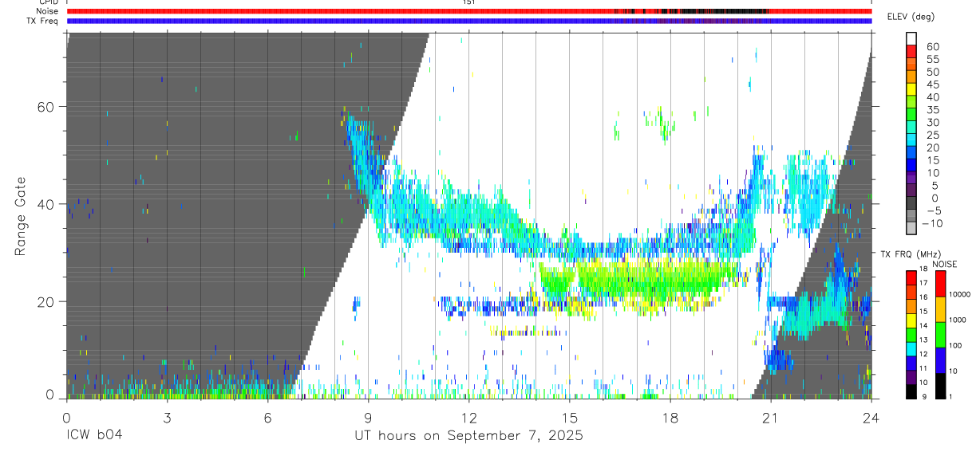The height and width of the screenshot is (452, 980).
Task: Click 'UT hours on September 7, 2025' axis title
Action: (x=469, y=435)
